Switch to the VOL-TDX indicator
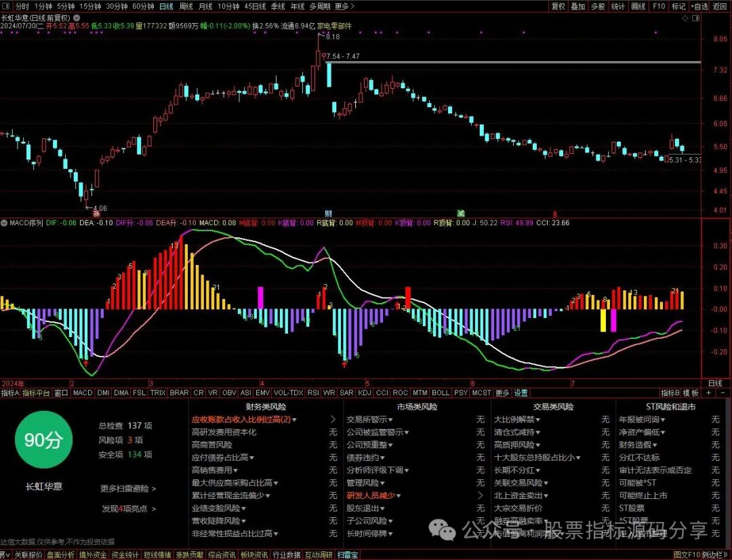The width and height of the screenshot is (732, 560). (289, 393)
